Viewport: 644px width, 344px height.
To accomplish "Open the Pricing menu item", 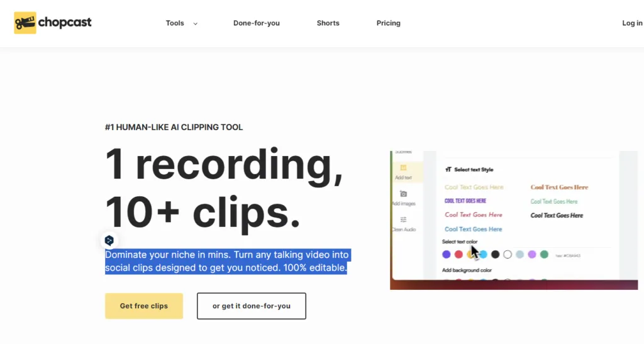I will (388, 23).
